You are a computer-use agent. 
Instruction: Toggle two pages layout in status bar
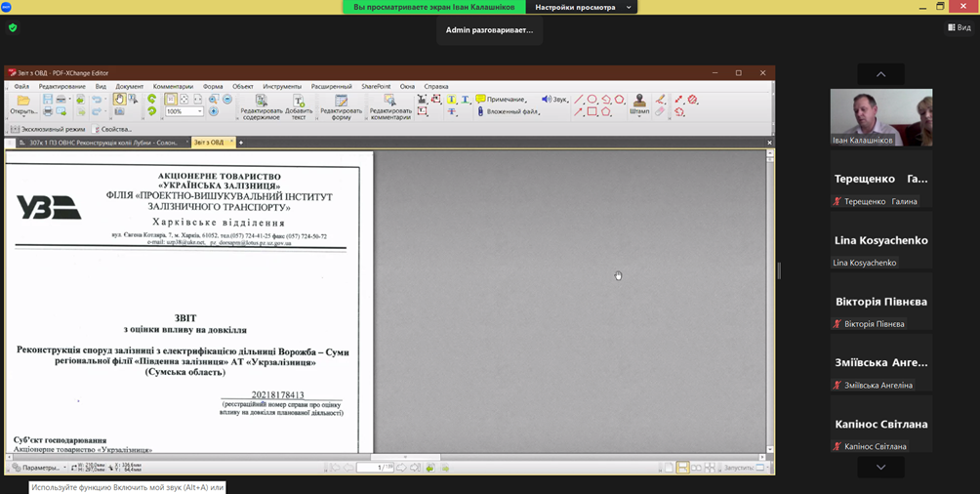[x=696, y=467]
